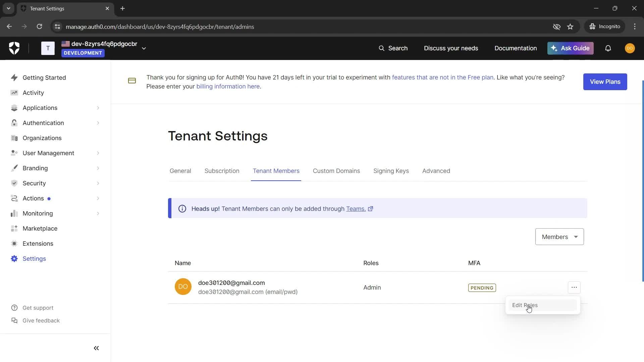Open the browser three-dot menu
644x362 pixels.
pyautogui.click(x=635, y=26)
